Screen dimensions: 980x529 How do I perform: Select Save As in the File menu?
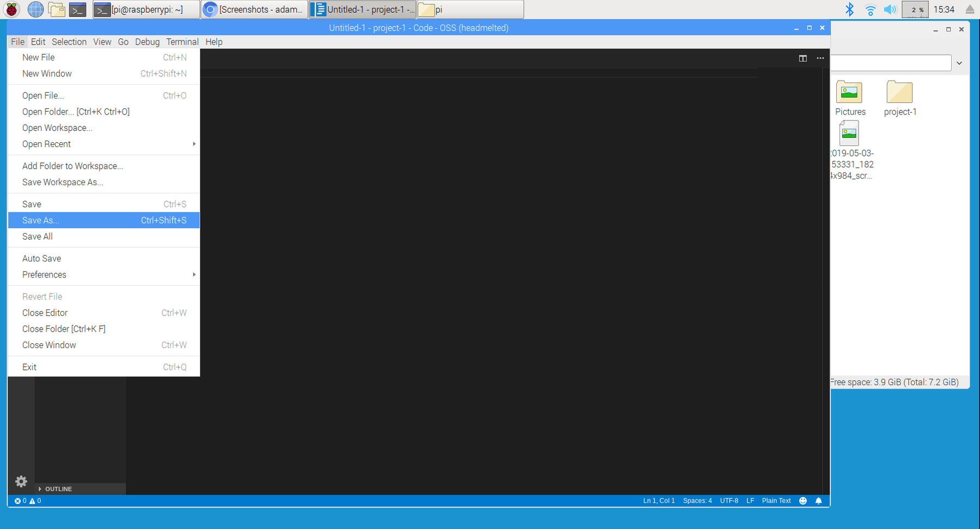tap(40, 220)
